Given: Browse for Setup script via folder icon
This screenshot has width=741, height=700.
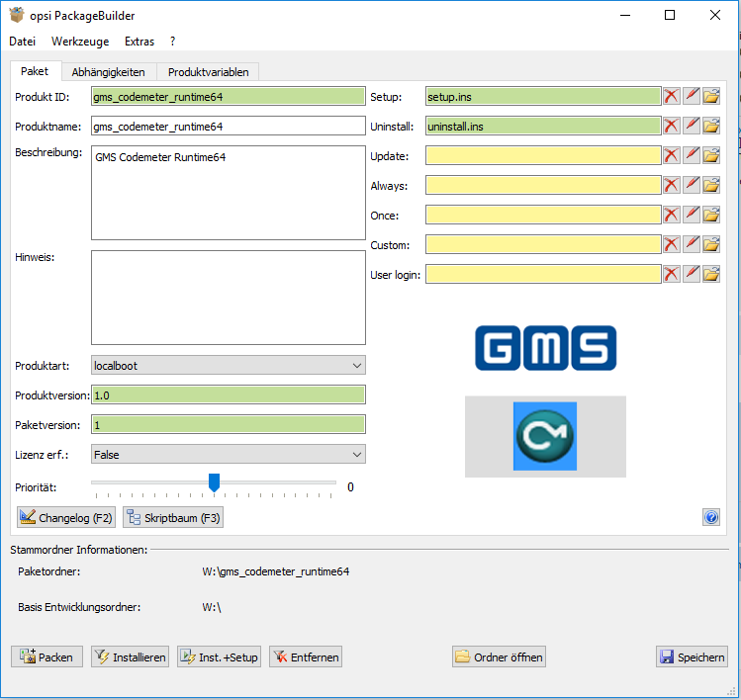Looking at the screenshot, I should (x=711, y=96).
